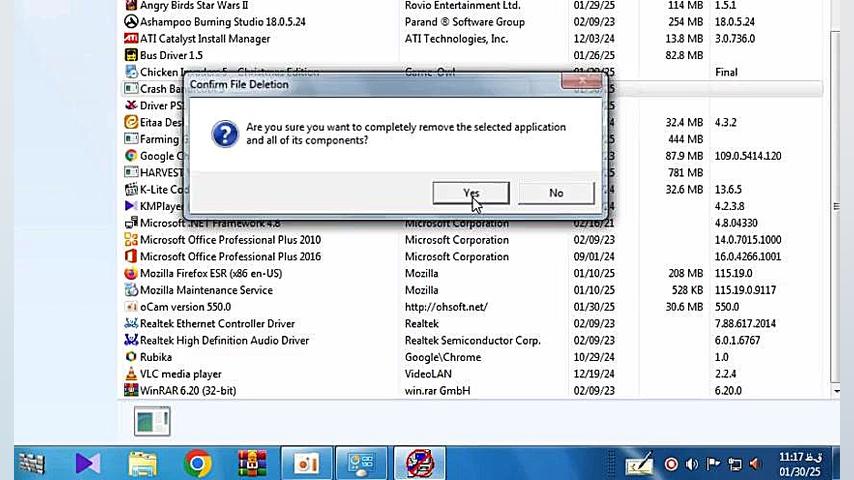The image size is (854, 480).
Task: Click version '16.0.4266.1001'
Action: [x=748, y=257]
